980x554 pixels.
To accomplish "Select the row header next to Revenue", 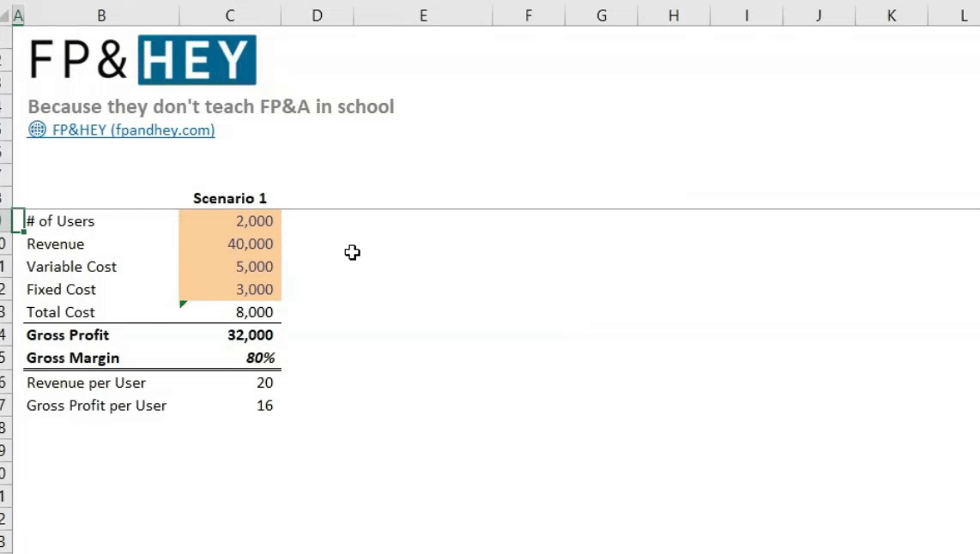I will [8, 244].
